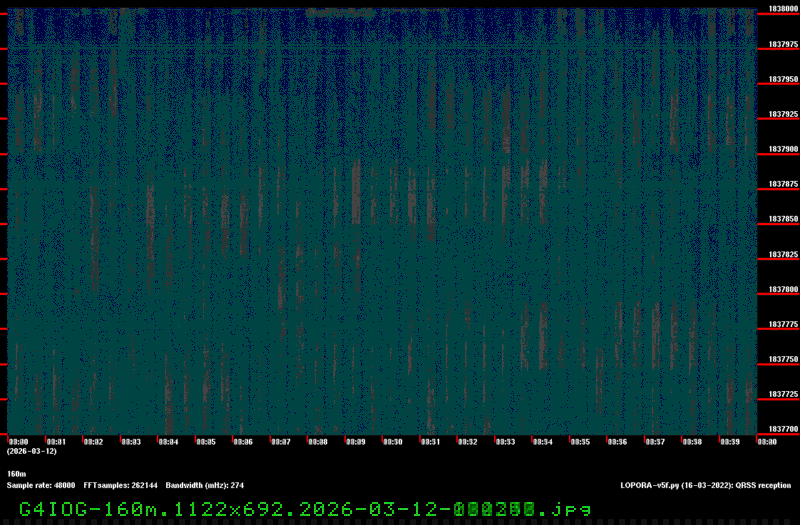Select the minute :05 time axis marker
800x525 pixels.
pos(206,441)
